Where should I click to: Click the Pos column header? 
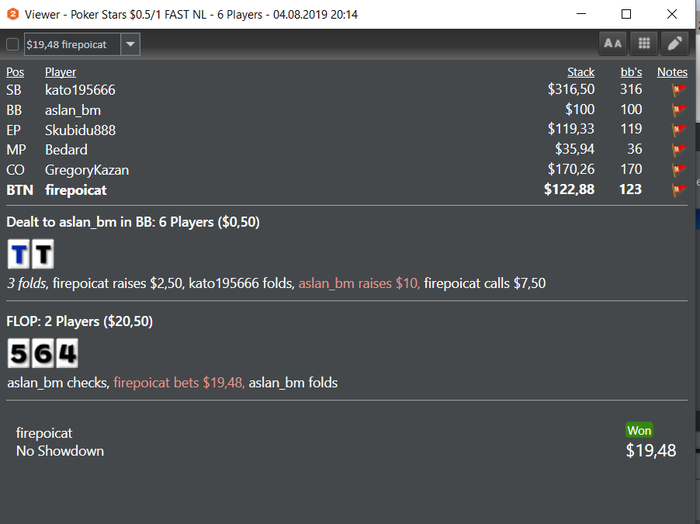click(x=15, y=72)
